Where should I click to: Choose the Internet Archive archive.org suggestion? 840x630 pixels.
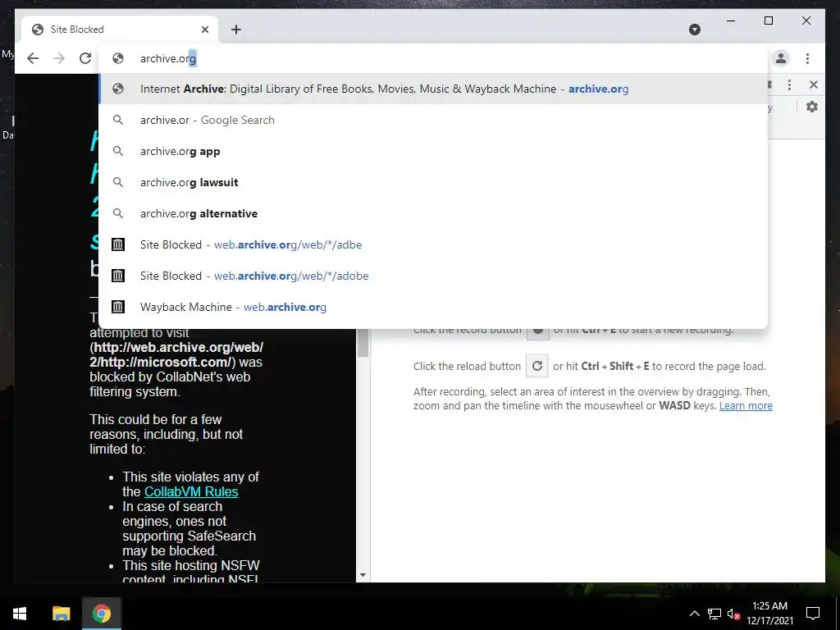(433, 89)
